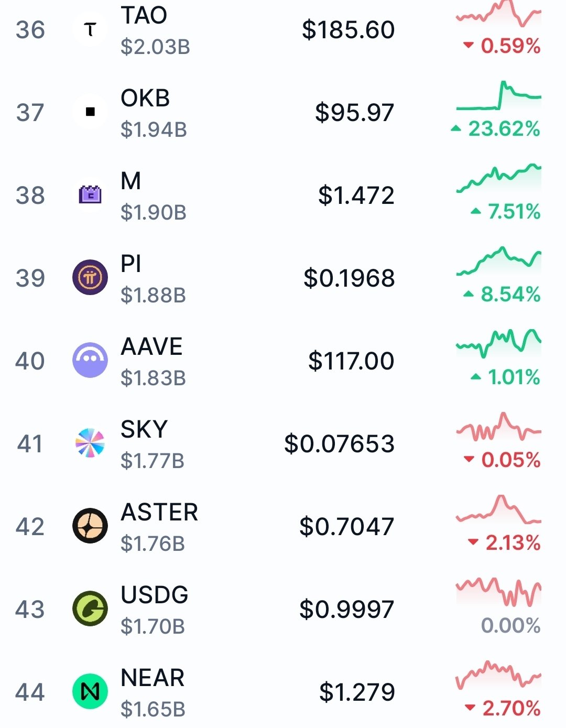Tap the OKB 23.62% change value
Image resolution: width=566 pixels, height=728 pixels.
504,129
